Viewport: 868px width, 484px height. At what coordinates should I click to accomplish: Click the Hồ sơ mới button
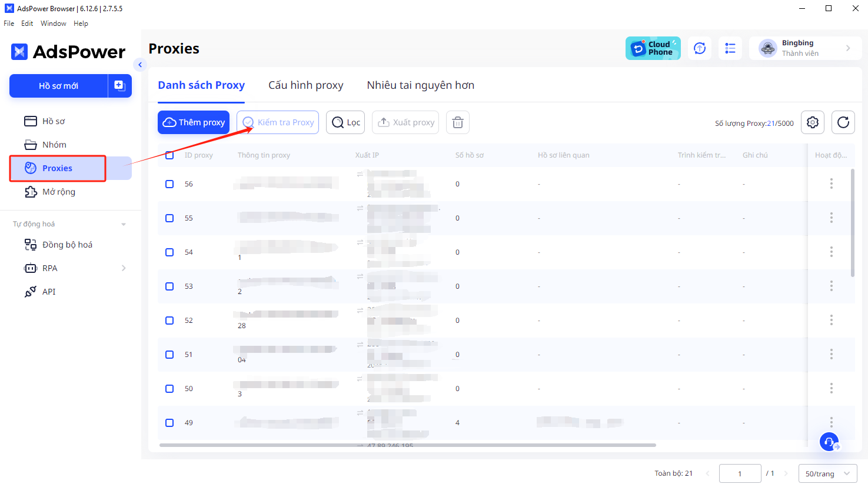(x=58, y=86)
